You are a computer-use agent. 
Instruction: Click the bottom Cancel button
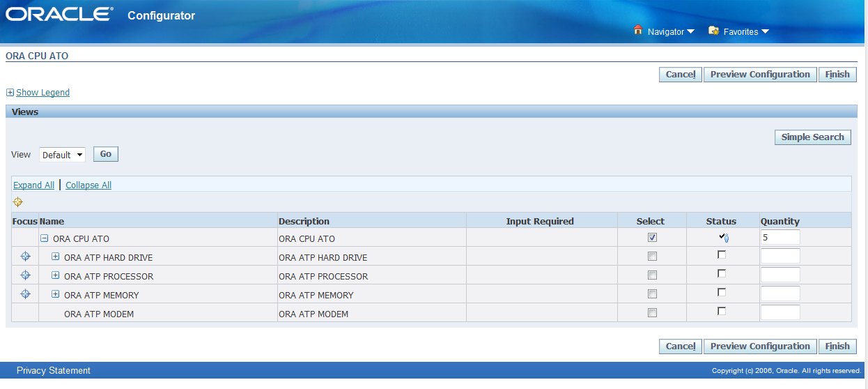click(680, 346)
